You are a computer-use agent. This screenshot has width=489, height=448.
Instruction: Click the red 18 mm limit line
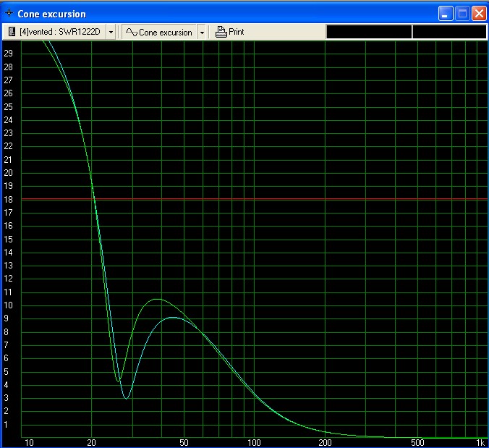(254, 199)
